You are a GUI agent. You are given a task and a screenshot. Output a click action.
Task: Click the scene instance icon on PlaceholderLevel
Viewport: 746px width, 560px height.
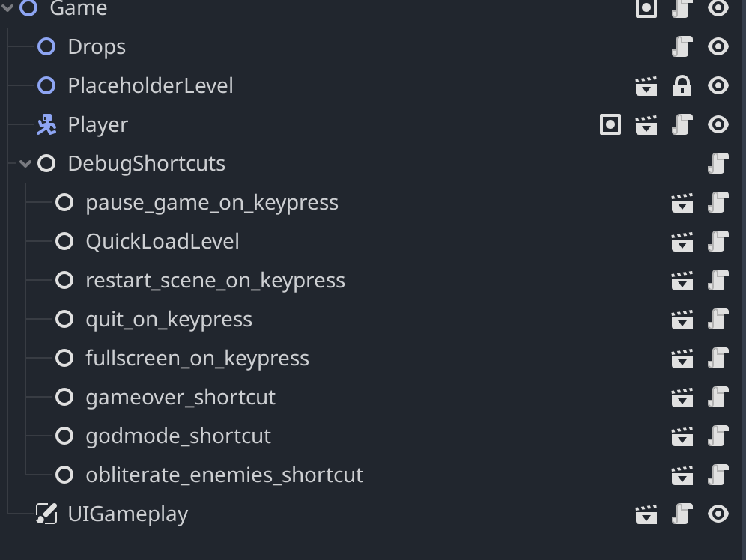[646, 85]
